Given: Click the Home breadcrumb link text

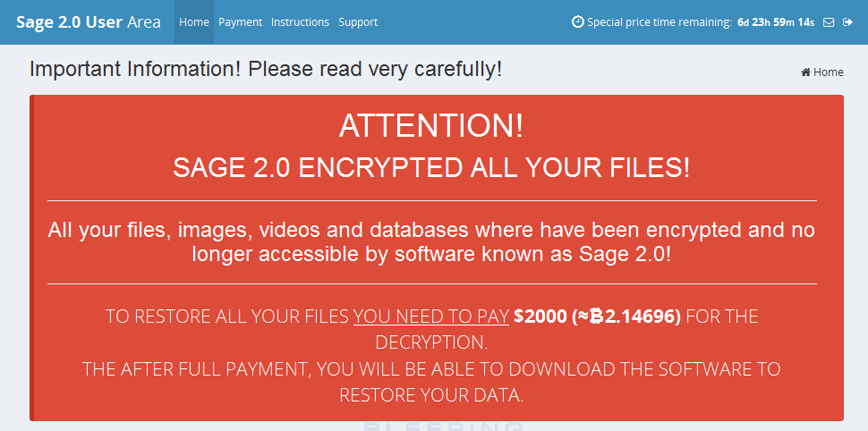Looking at the screenshot, I should pos(829,72).
